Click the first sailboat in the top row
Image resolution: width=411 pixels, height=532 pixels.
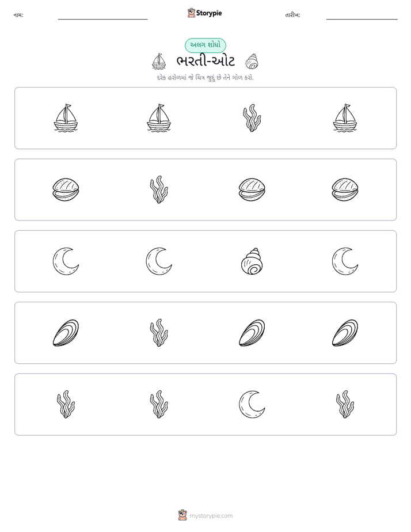coord(66,118)
